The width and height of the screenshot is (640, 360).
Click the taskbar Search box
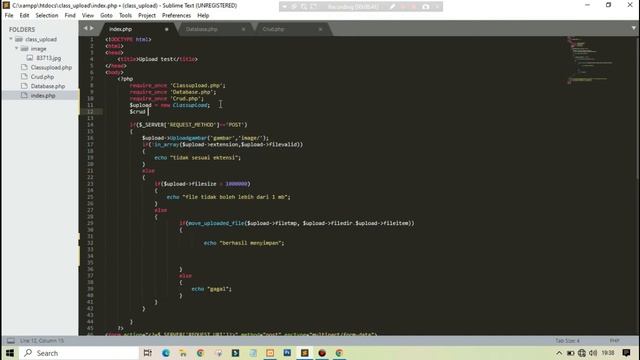click(x=80, y=353)
